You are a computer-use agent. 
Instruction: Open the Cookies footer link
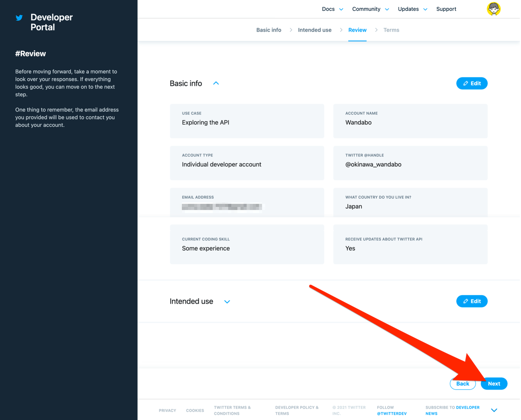coord(195,410)
